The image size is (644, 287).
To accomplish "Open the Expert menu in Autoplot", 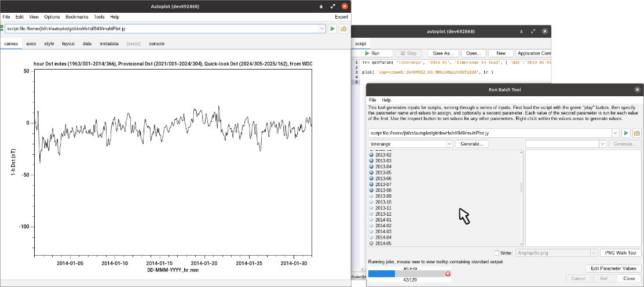I will [x=342, y=17].
